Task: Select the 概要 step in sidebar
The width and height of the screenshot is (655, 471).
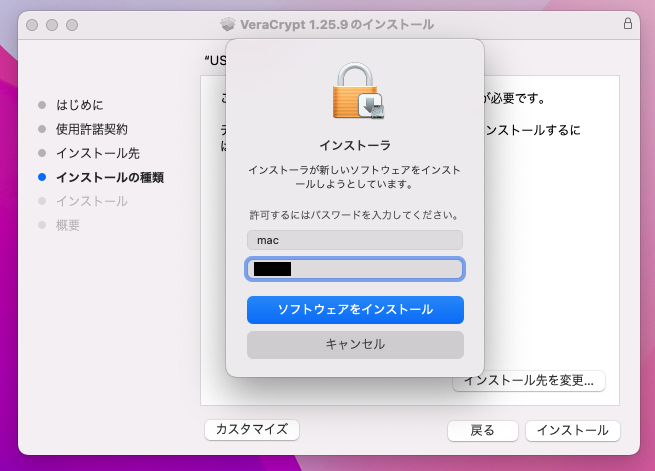Action: click(x=68, y=225)
